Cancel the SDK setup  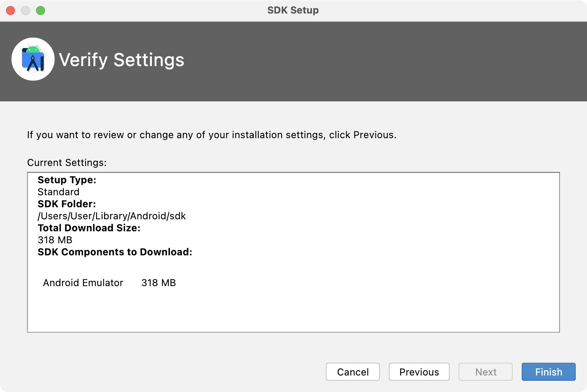pyautogui.click(x=352, y=372)
